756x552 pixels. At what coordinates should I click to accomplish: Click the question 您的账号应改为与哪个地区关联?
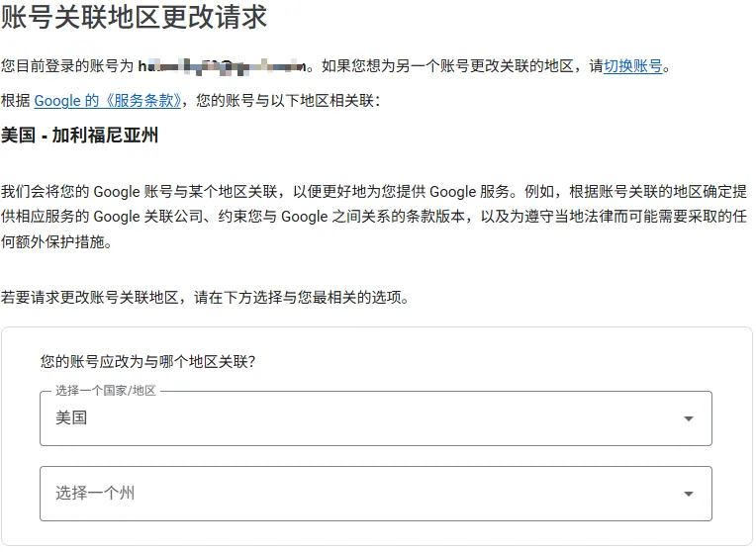[148, 361]
